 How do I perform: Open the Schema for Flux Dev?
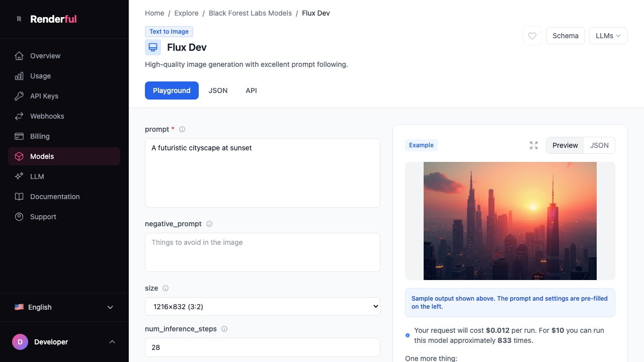click(565, 36)
